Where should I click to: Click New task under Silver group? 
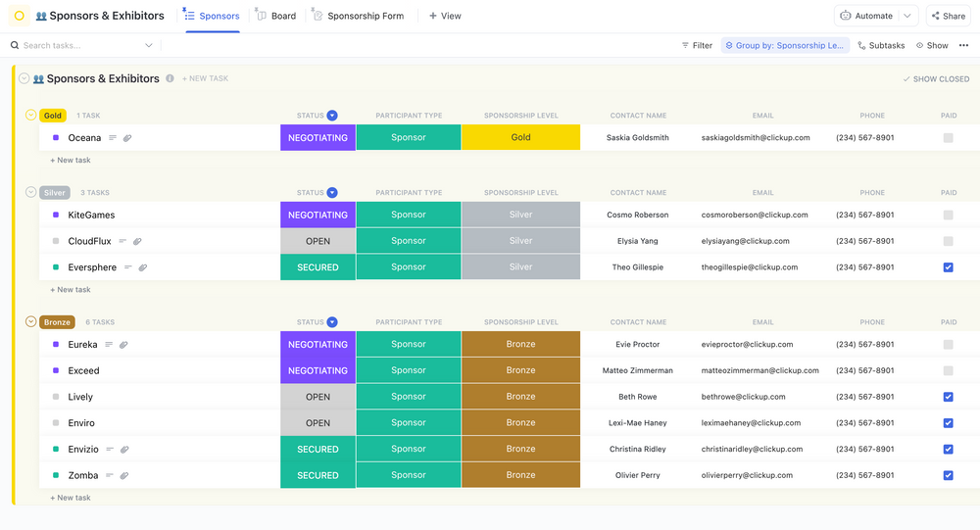coord(71,290)
